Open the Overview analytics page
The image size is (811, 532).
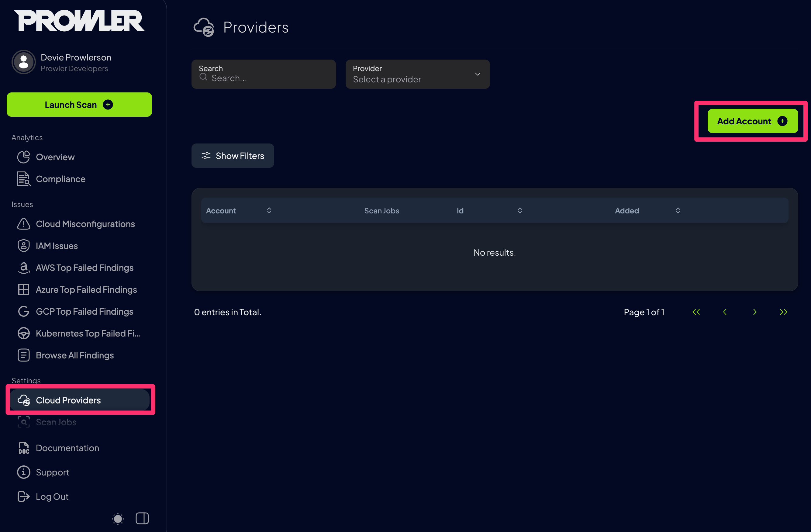(x=55, y=157)
